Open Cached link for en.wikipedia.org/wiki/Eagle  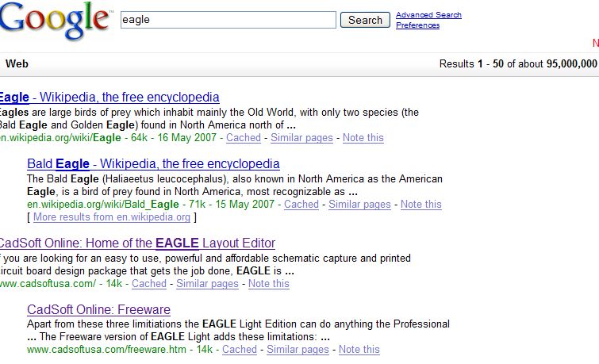(x=244, y=138)
